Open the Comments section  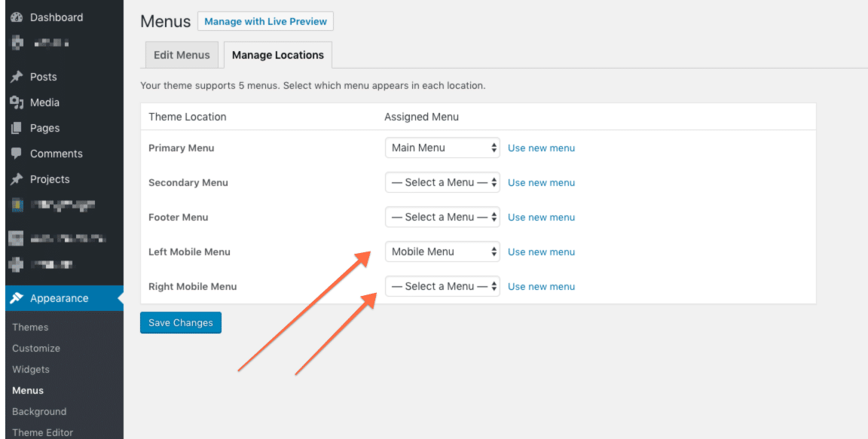tap(57, 154)
